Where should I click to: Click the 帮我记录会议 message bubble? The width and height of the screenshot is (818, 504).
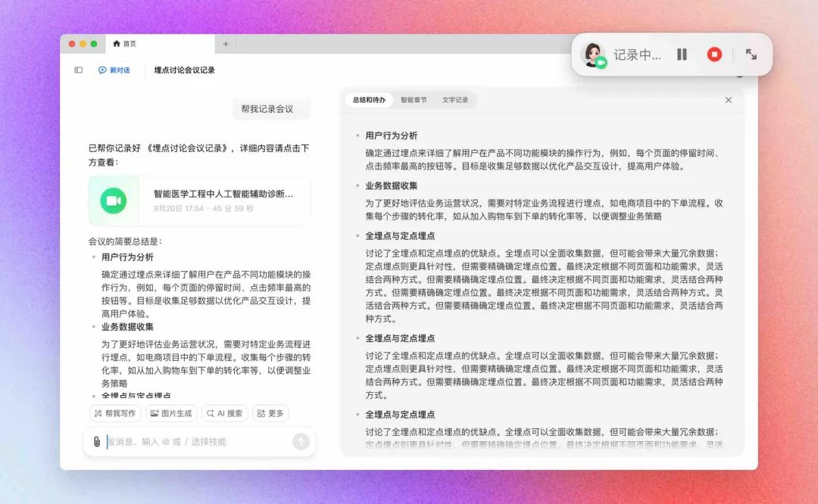[271, 109]
